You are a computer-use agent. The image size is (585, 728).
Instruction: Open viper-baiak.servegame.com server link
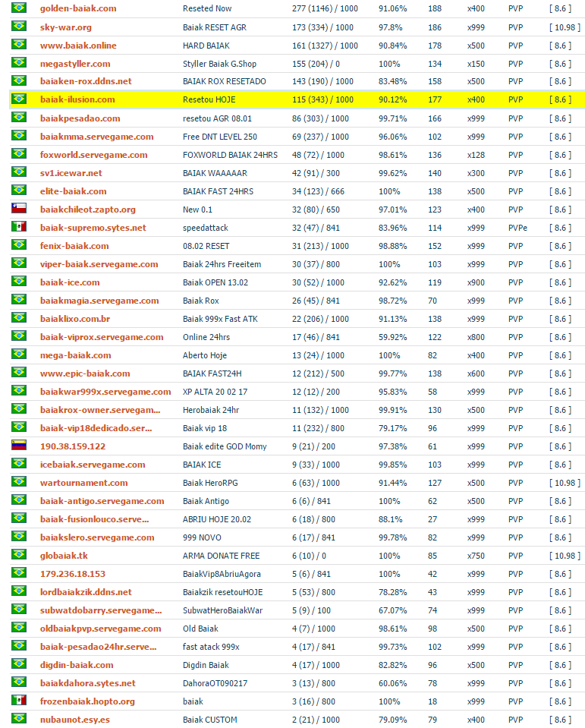click(99, 264)
